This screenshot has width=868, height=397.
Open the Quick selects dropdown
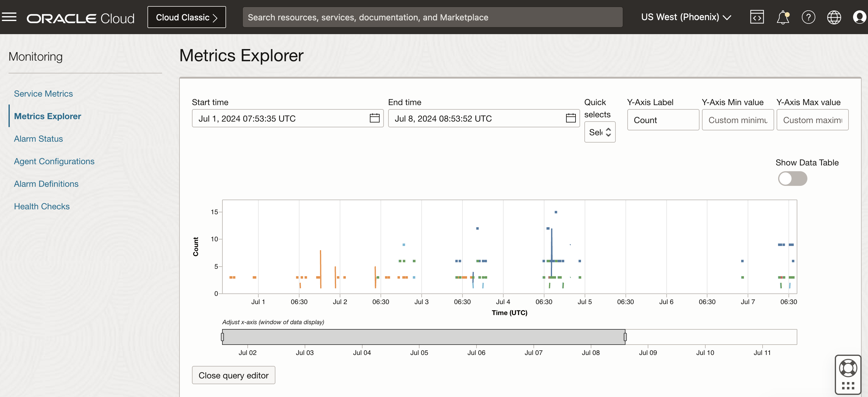click(x=600, y=132)
